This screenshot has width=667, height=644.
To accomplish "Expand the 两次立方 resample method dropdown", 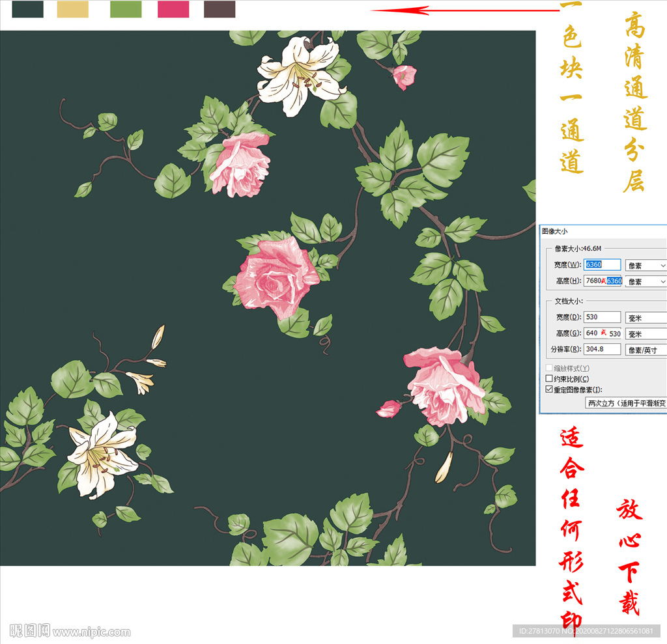I will (x=626, y=403).
